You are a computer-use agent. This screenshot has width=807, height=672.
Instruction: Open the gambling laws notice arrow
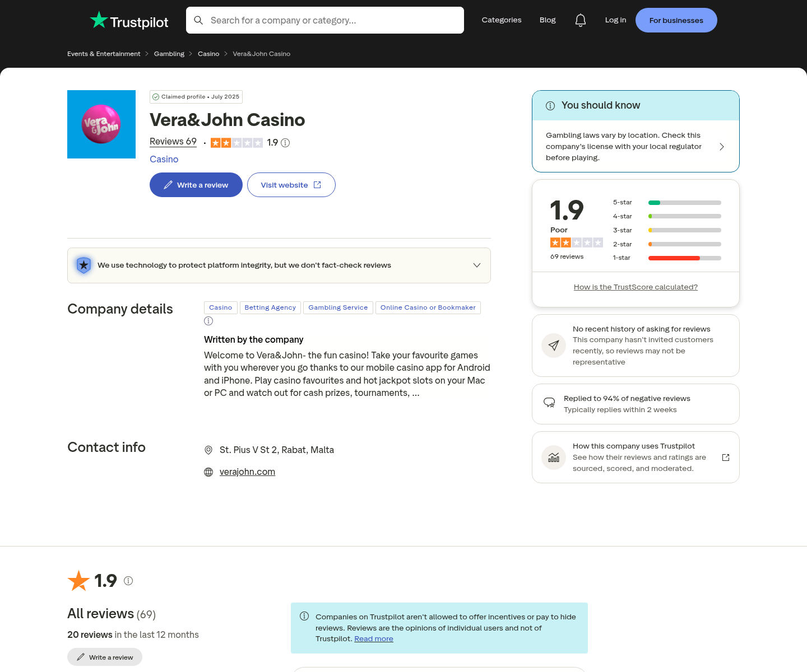point(722,147)
